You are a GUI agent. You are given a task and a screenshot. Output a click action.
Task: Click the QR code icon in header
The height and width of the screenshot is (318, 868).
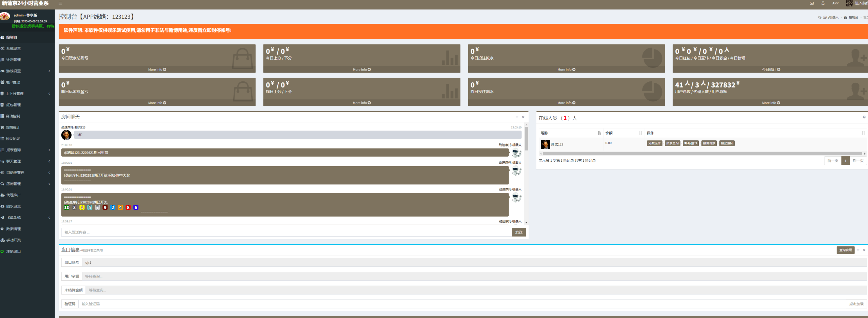849,3
